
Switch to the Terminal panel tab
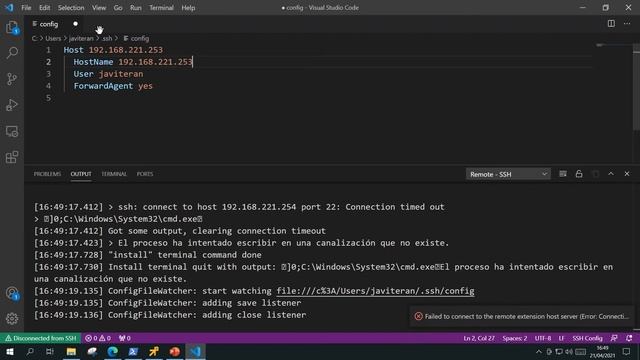114,174
